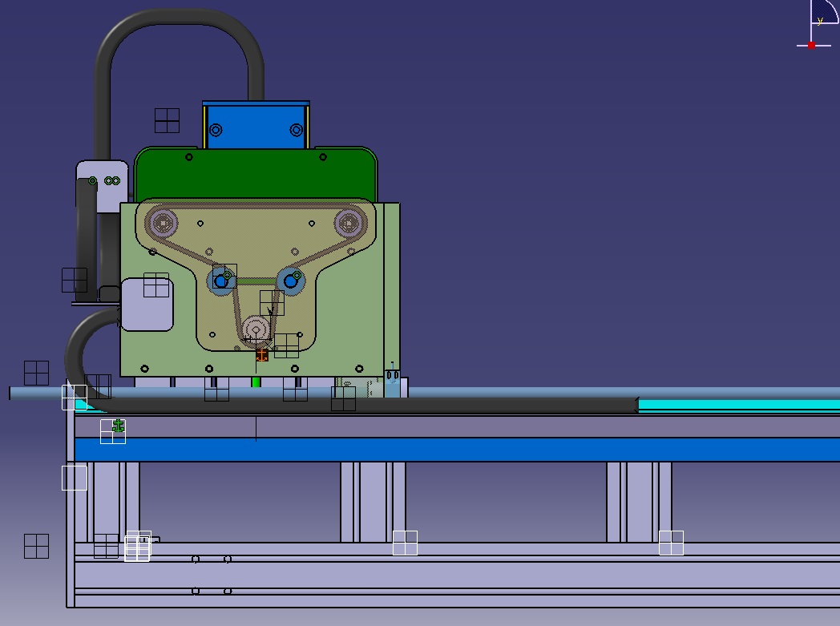Screen dimensions: 840x626
Task: Select the bottom center drive pulley
Action: [256, 329]
